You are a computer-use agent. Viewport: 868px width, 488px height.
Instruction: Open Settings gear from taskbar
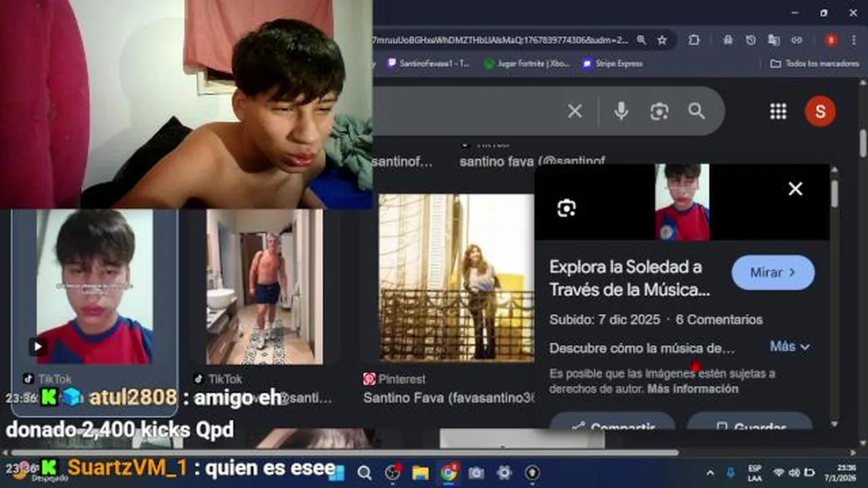coord(504,472)
